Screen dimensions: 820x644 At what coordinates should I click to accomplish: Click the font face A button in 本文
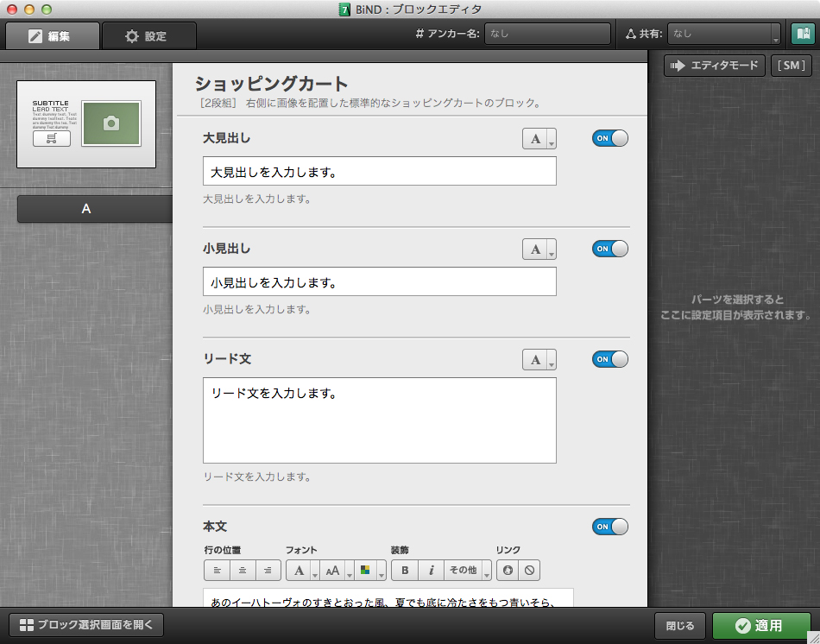[x=299, y=571]
